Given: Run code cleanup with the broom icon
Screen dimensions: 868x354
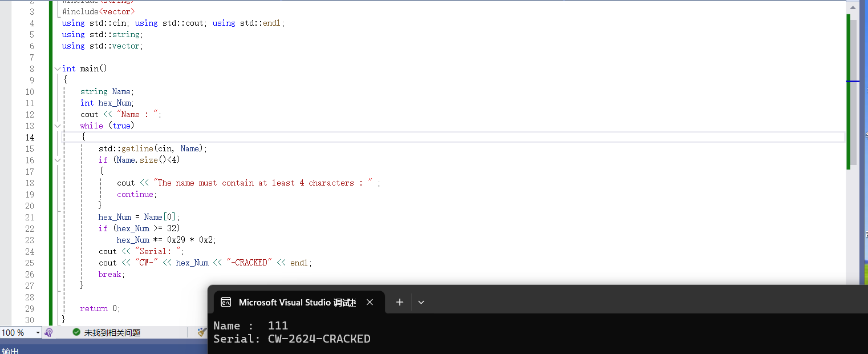Looking at the screenshot, I should 201,332.
